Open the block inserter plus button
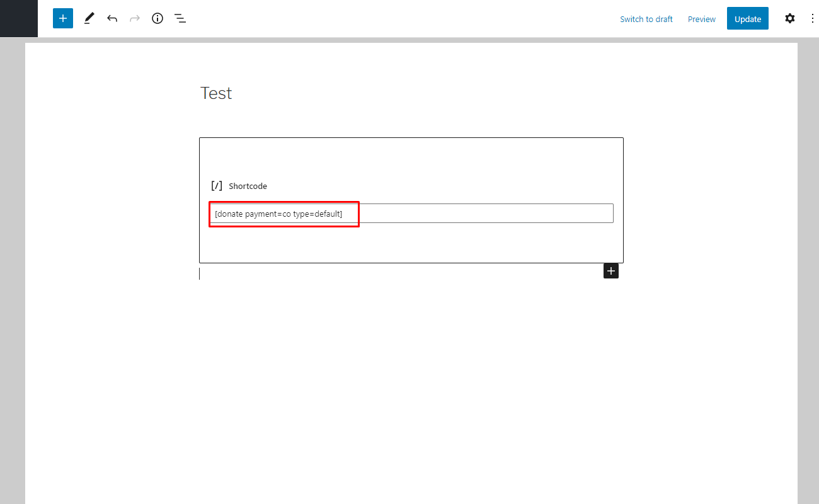819x504 pixels. click(63, 18)
